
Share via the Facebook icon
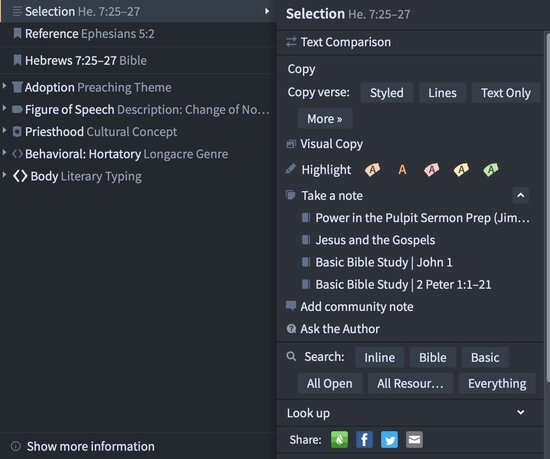[x=364, y=439]
